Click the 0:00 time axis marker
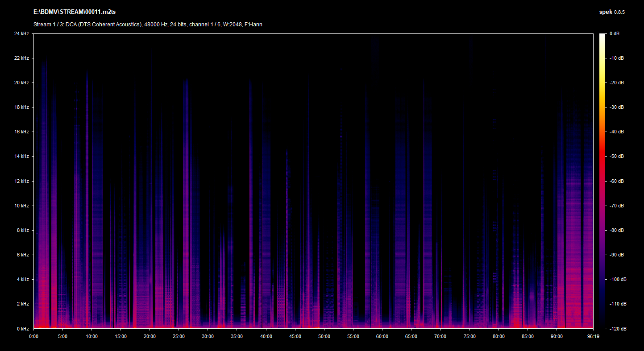 (33, 337)
